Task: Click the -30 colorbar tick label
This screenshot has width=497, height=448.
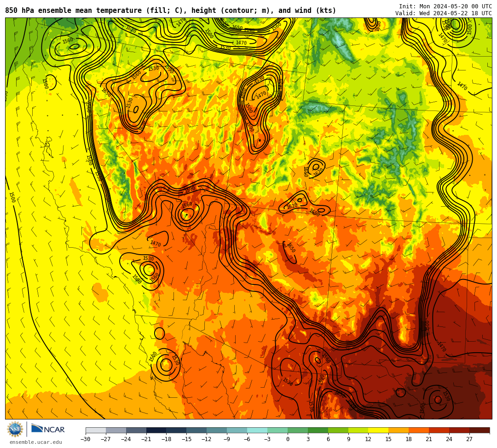Action: 86,439
